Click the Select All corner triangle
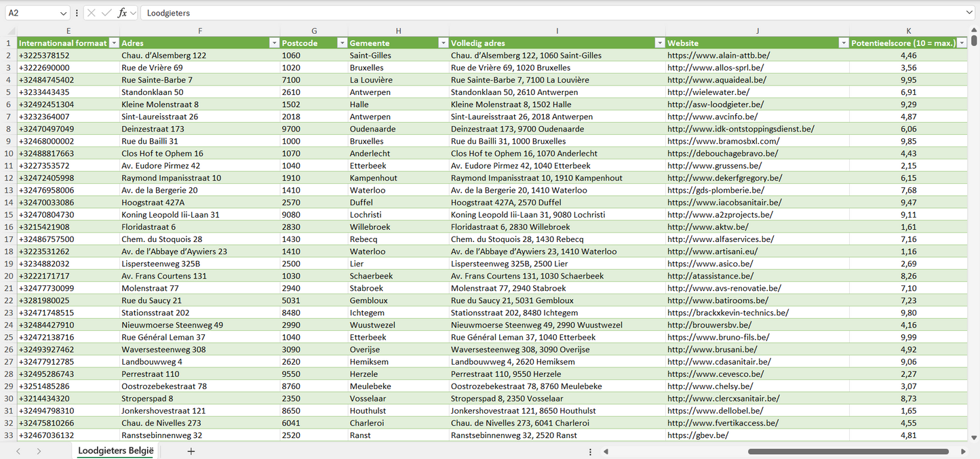This screenshot has height=459, width=980. [x=11, y=31]
